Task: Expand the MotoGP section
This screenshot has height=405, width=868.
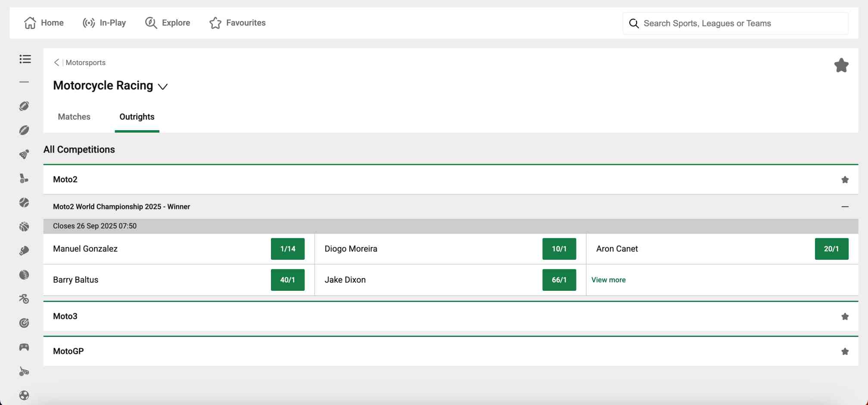Action: (x=68, y=351)
